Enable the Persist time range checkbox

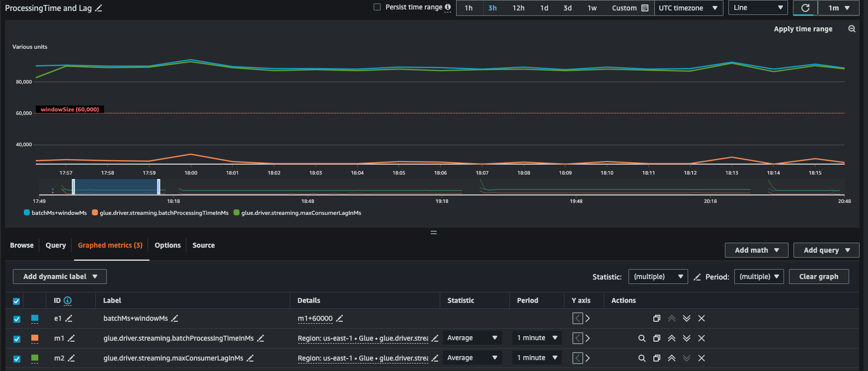click(x=377, y=7)
